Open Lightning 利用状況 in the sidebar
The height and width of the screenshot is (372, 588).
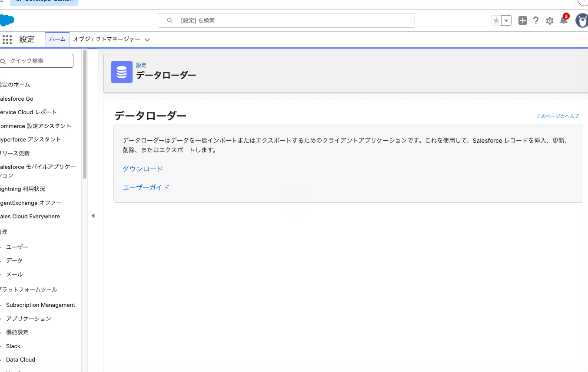[x=22, y=189]
